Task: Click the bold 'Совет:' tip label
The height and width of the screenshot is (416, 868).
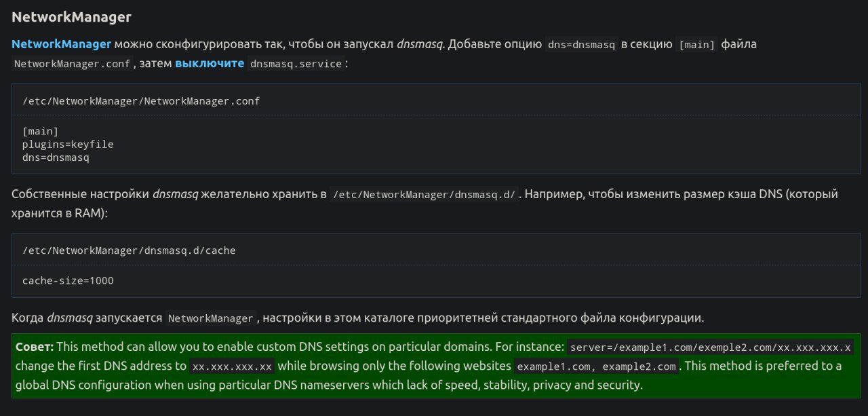Action: pyautogui.click(x=35, y=347)
